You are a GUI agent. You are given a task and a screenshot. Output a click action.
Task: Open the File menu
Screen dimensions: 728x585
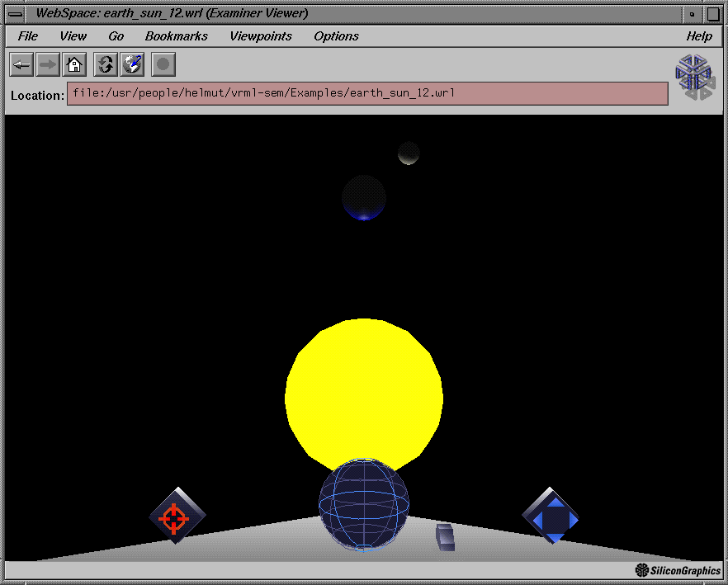(x=28, y=36)
